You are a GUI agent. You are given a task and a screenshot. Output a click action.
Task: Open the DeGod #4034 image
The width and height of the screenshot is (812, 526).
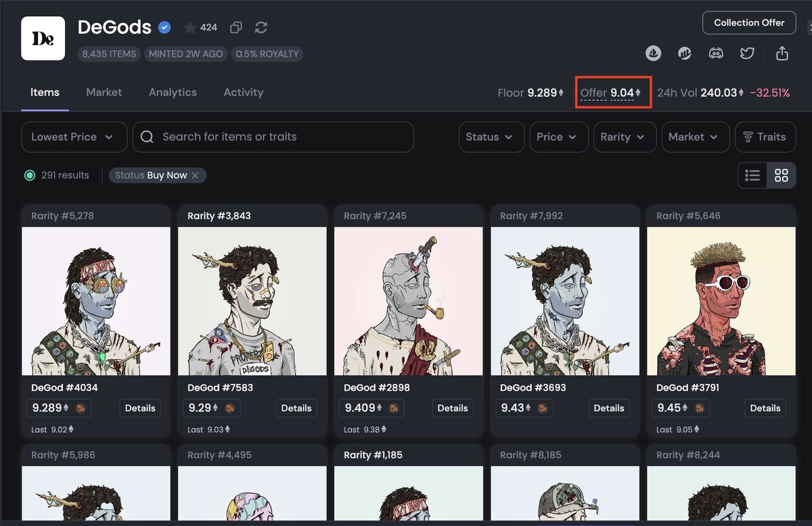tap(96, 301)
